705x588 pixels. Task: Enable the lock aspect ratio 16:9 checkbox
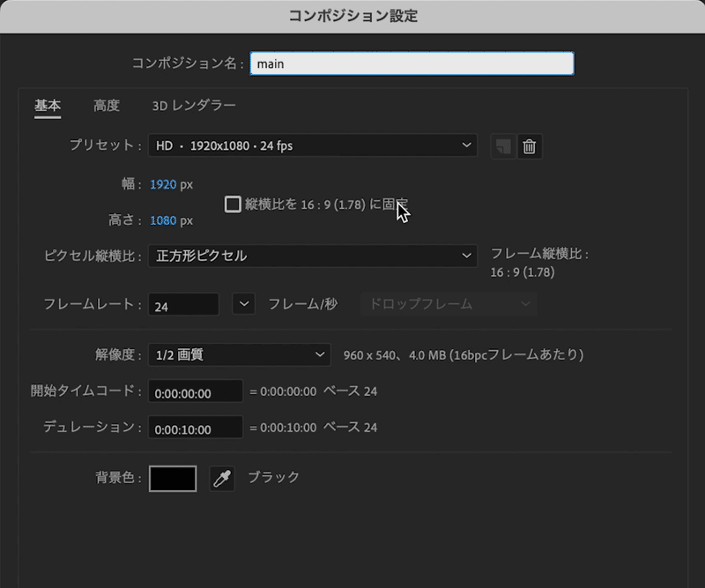point(233,205)
